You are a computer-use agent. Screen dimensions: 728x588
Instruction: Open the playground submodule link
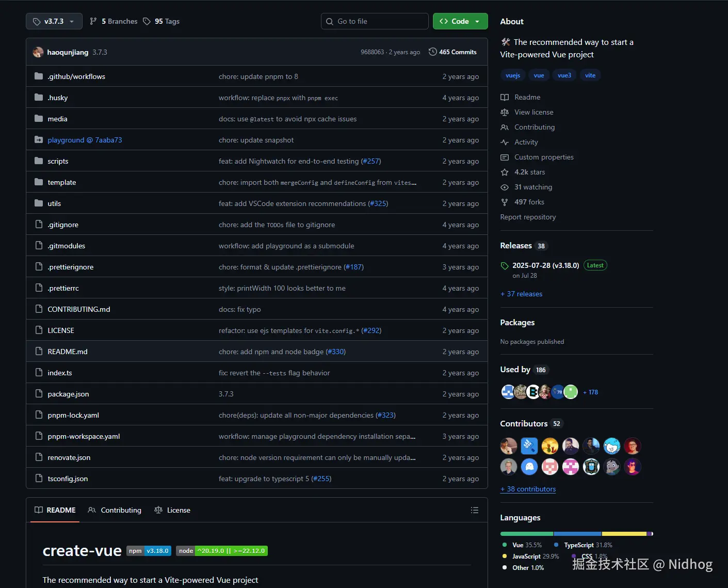85,140
